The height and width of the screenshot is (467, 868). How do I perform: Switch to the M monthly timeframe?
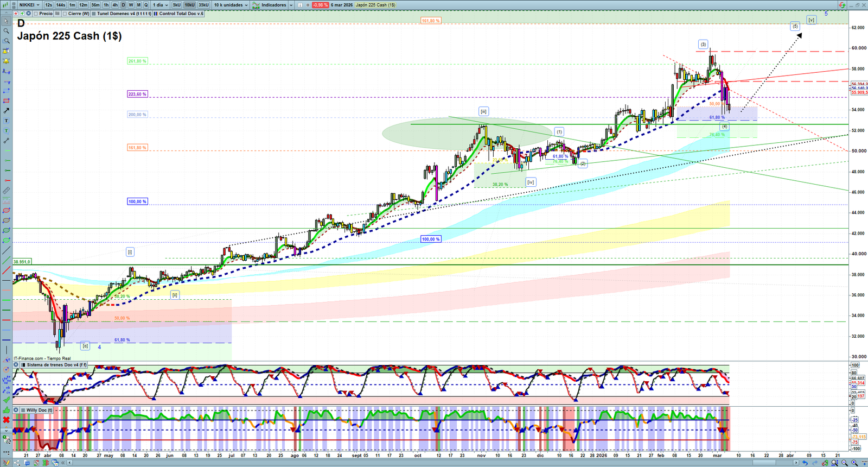[x=138, y=5]
